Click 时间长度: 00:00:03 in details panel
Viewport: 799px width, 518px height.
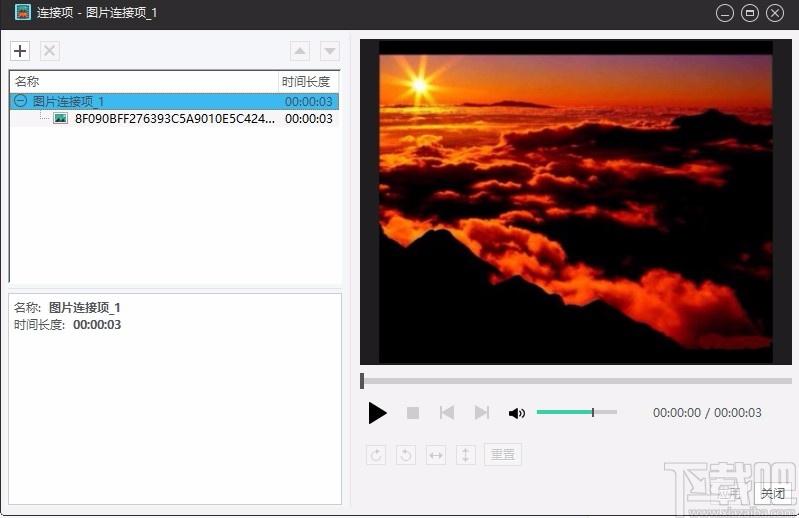(x=67, y=325)
